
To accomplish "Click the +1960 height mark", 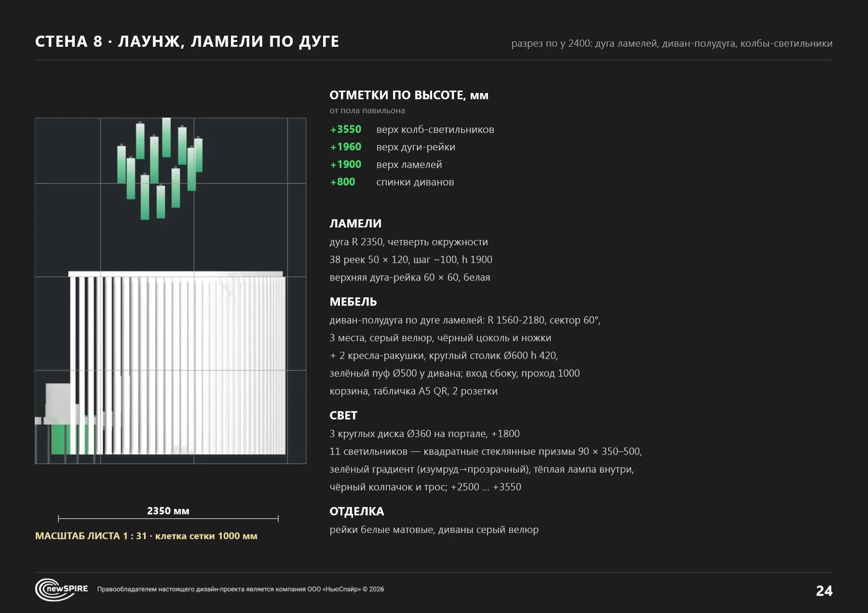I will pos(345,147).
